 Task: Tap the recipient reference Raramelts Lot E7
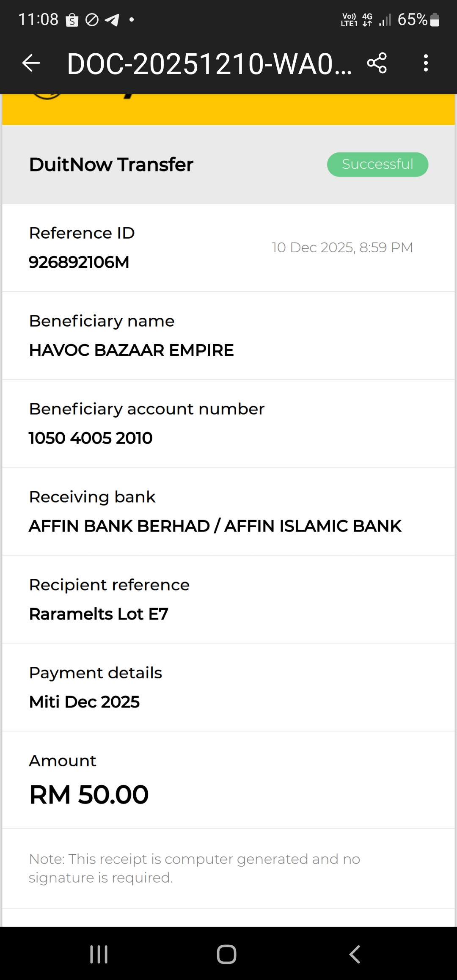point(99,614)
